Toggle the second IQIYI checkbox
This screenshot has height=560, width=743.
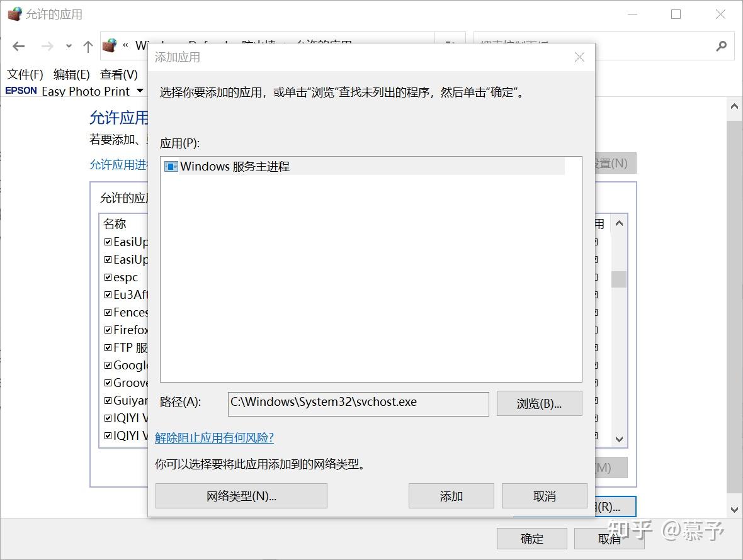coord(108,435)
